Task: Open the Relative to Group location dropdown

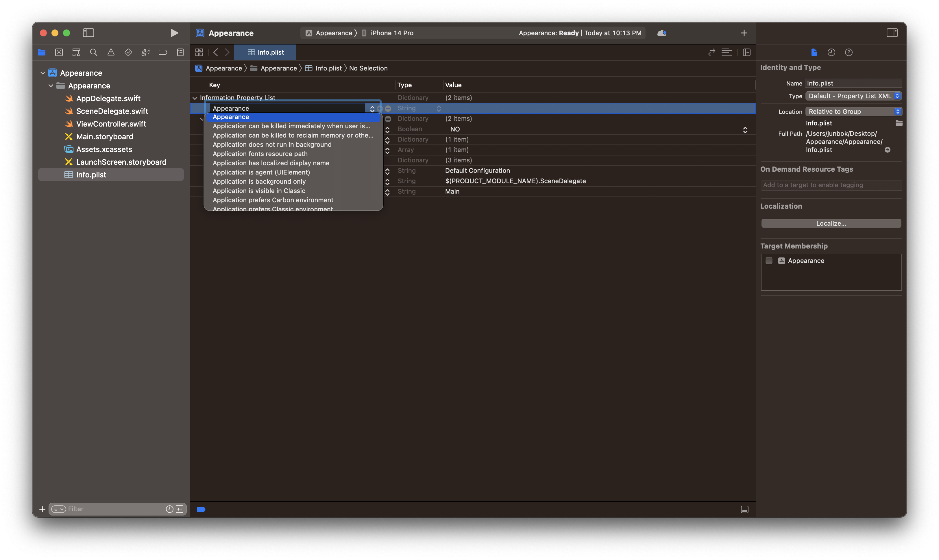Action: pyautogui.click(x=853, y=112)
